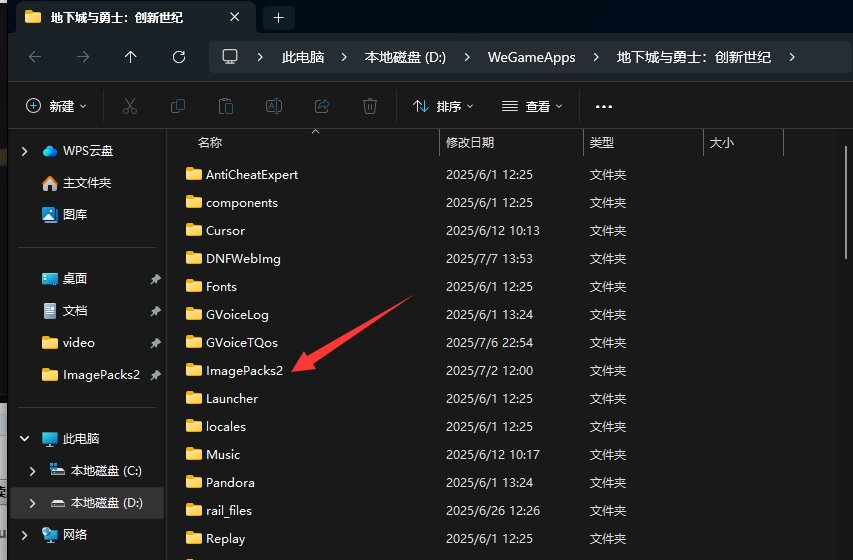Click the computer monitor icon in address bar
Screen dimensions: 853x560
click(x=230, y=57)
